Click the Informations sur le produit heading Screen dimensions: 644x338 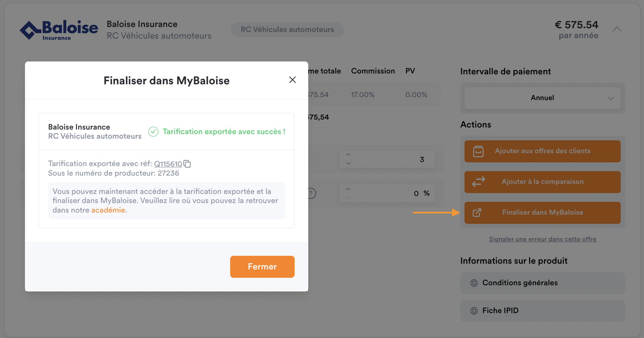[x=514, y=261]
